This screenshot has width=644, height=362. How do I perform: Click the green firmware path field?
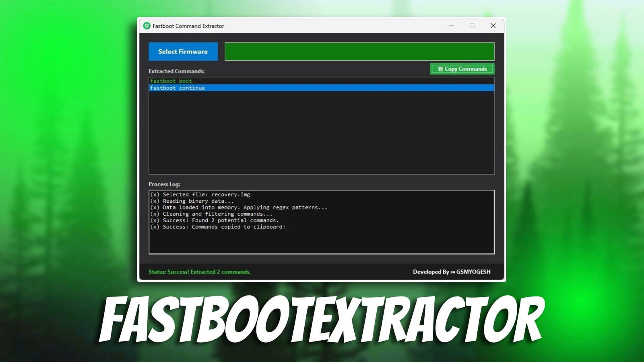tap(359, 51)
